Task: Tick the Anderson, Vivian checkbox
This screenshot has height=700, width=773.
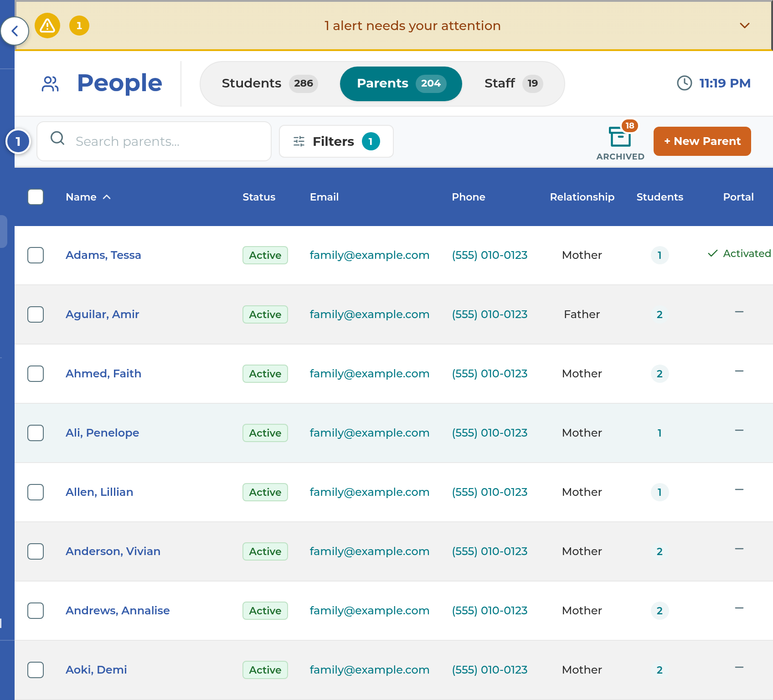Action: pos(36,551)
